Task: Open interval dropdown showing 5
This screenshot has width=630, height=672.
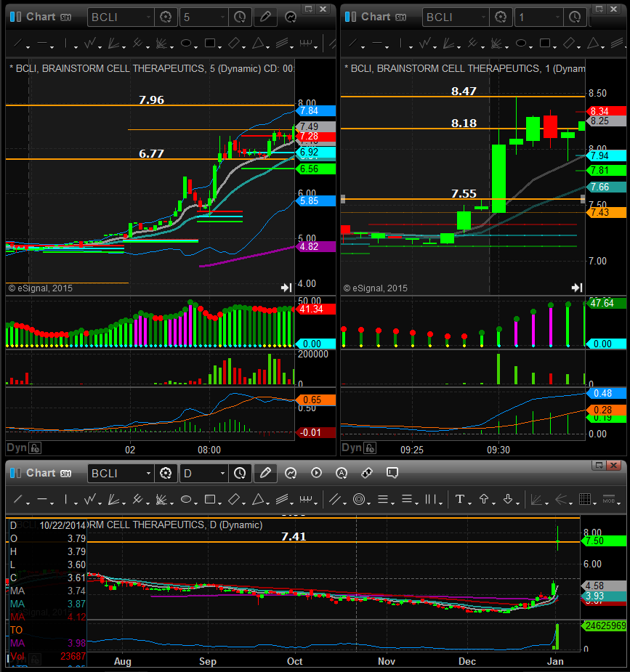Action: [x=222, y=17]
